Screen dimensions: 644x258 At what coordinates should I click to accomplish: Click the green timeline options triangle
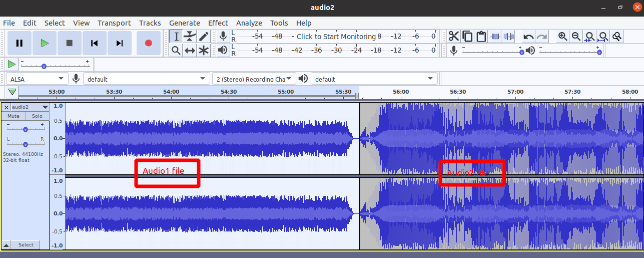12,92
